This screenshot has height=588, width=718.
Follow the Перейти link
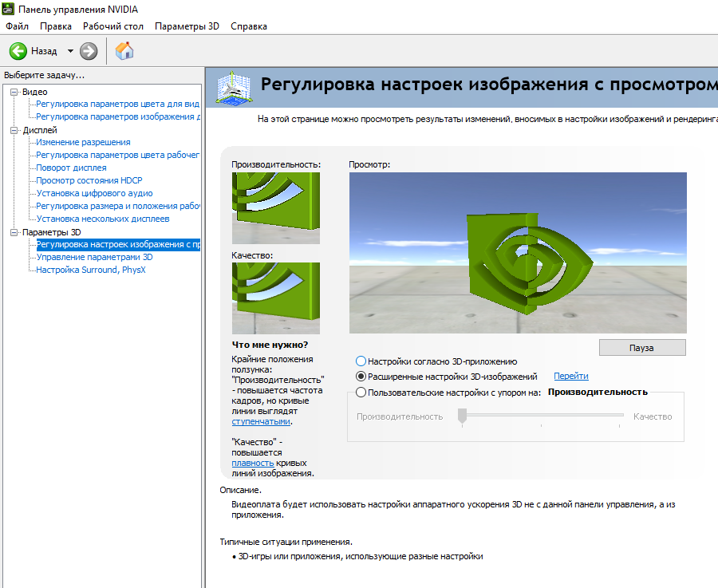tap(571, 376)
